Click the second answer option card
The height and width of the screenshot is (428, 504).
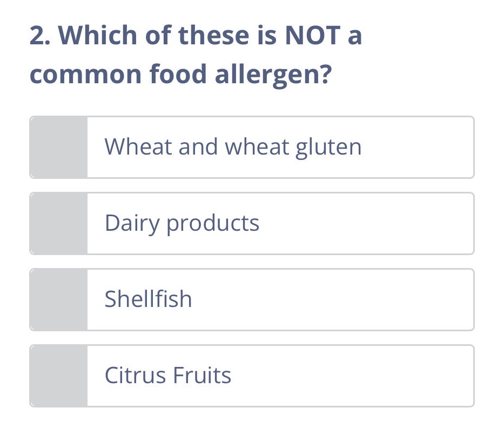coord(252,223)
